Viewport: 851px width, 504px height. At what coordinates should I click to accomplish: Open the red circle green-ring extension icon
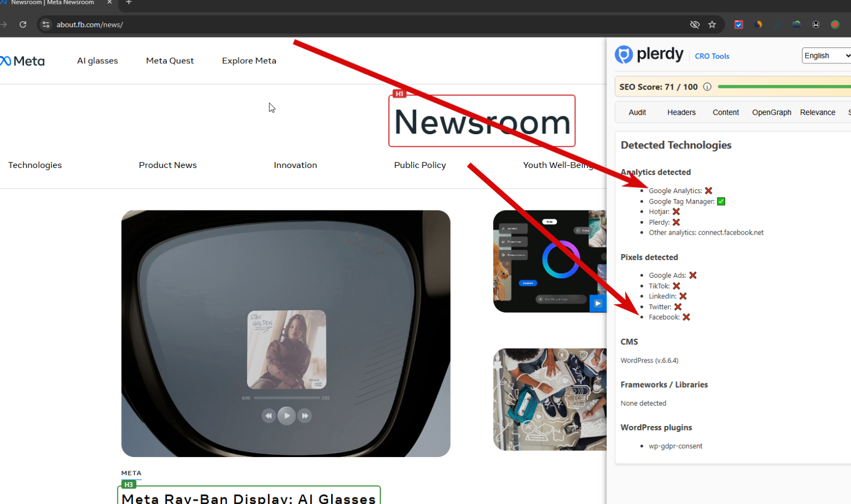click(x=835, y=25)
